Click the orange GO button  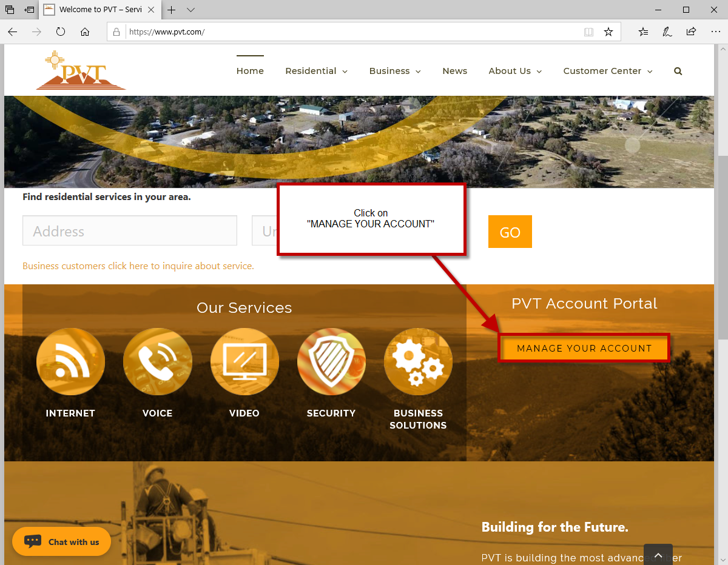(510, 232)
